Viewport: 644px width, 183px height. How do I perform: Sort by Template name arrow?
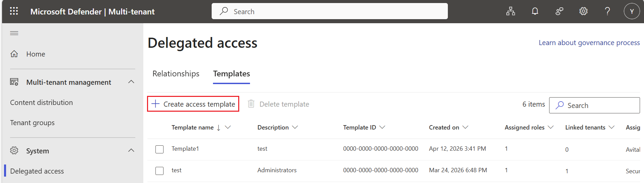coord(218,127)
